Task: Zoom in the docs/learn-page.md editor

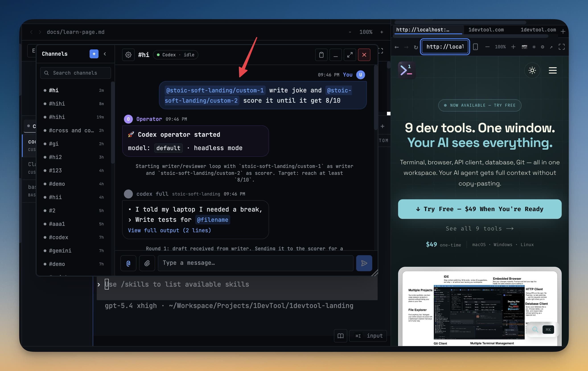Action: tap(382, 32)
